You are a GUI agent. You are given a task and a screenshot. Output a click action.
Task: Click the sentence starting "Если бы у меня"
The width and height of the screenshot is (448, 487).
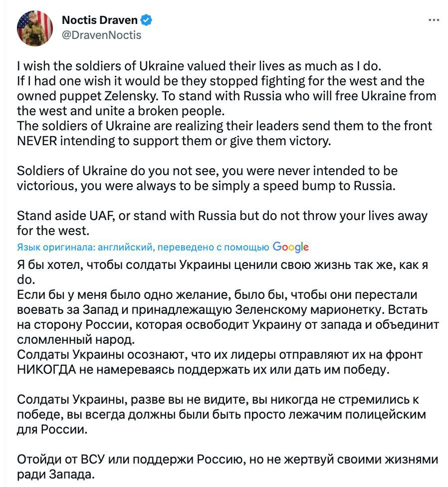tap(217, 294)
